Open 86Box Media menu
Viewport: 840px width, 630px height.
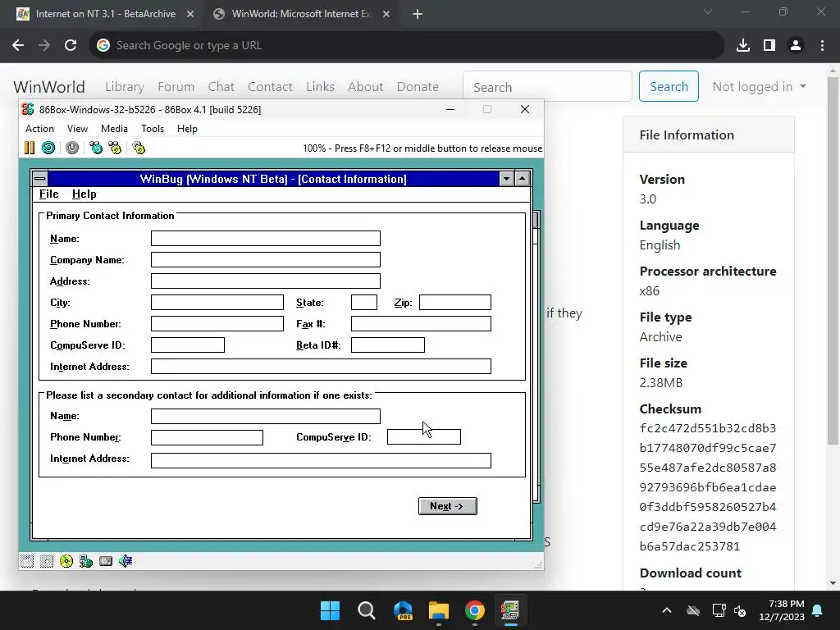[114, 129]
